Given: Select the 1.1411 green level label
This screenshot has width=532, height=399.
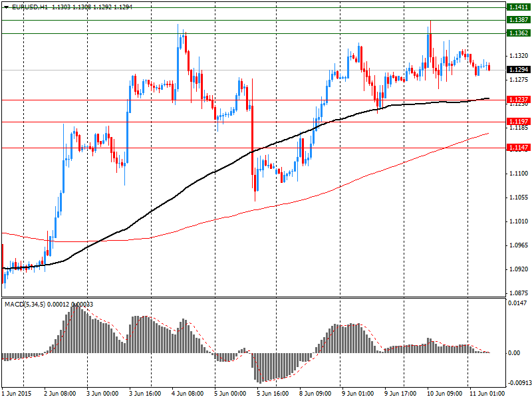Looking at the screenshot, I should pos(519,7).
